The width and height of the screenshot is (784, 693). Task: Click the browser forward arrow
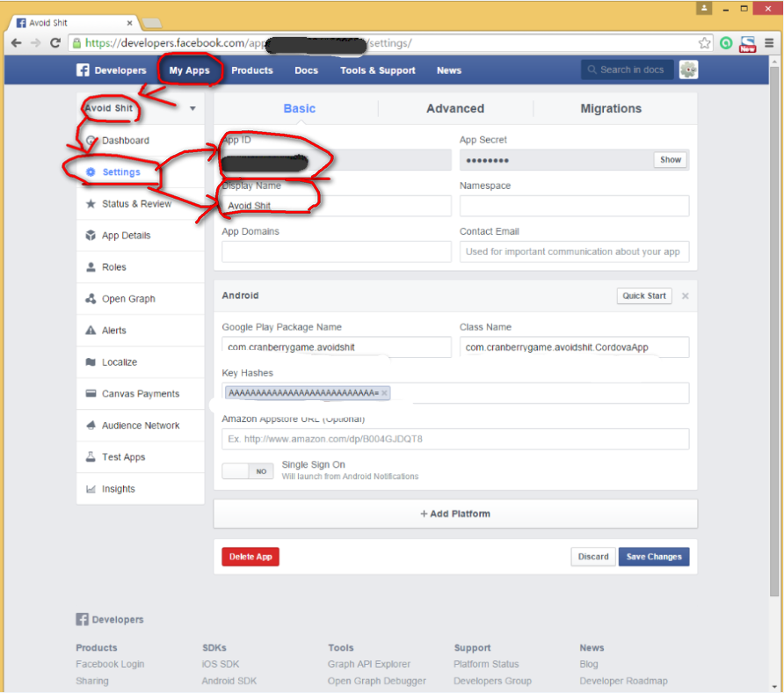point(35,43)
